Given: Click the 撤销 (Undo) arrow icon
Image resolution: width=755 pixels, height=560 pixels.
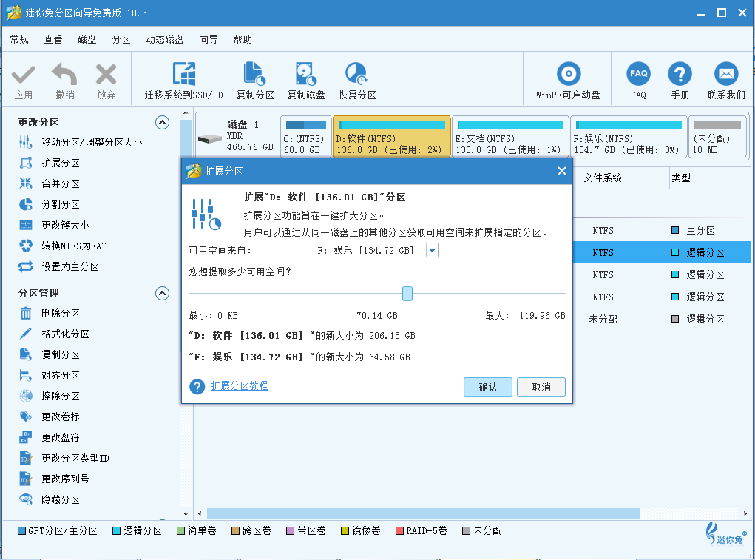Looking at the screenshot, I should click(64, 75).
